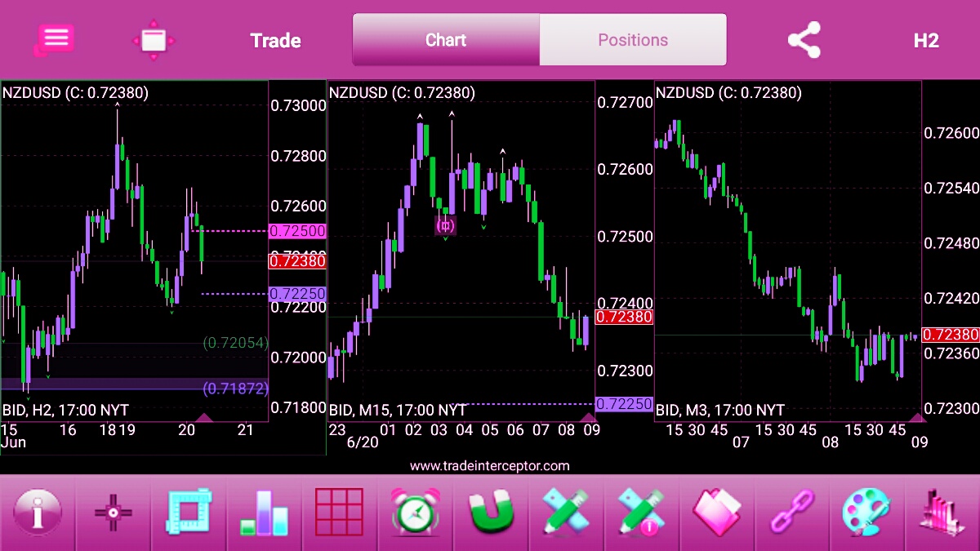This screenshot has height=551, width=980.
Task: Tap the pink order marker on M15 chart
Action: 445,224
